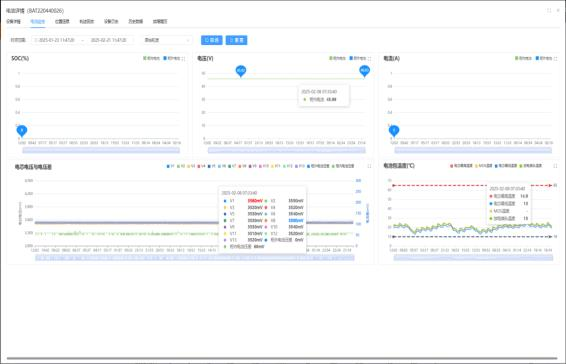Click the window title with battery ID BAT220440026
Image resolution: width=566 pixels, height=364 pixels.
pyautogui.click(x=35, y=10)
